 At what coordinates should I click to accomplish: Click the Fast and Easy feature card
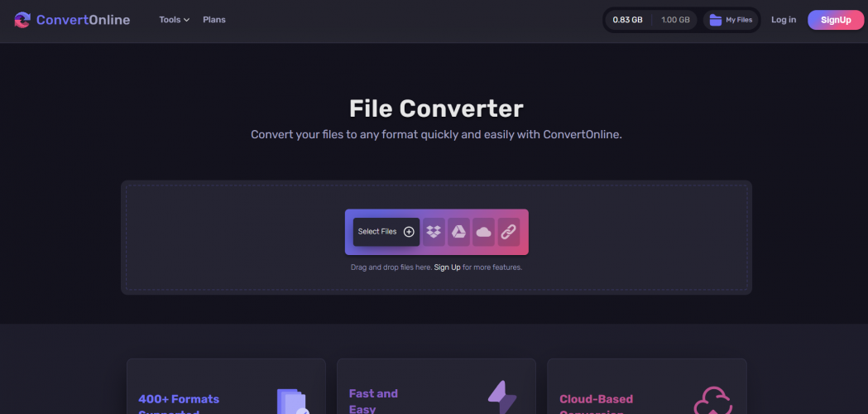[x=436, y=387]
